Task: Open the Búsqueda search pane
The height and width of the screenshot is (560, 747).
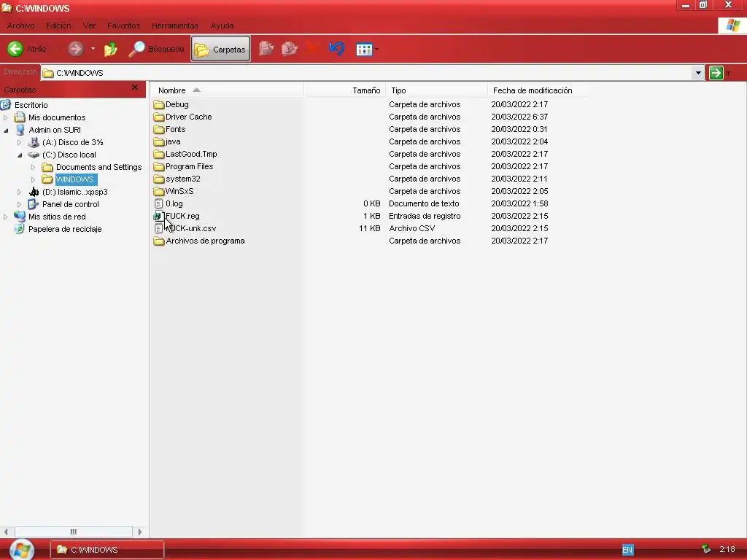Action: (156, 49)
